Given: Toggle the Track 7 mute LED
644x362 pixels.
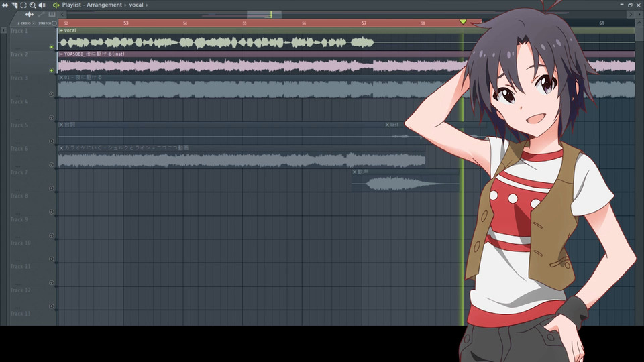Looking at the screenshot, I should pyautogui.click(x=52, y=188).
